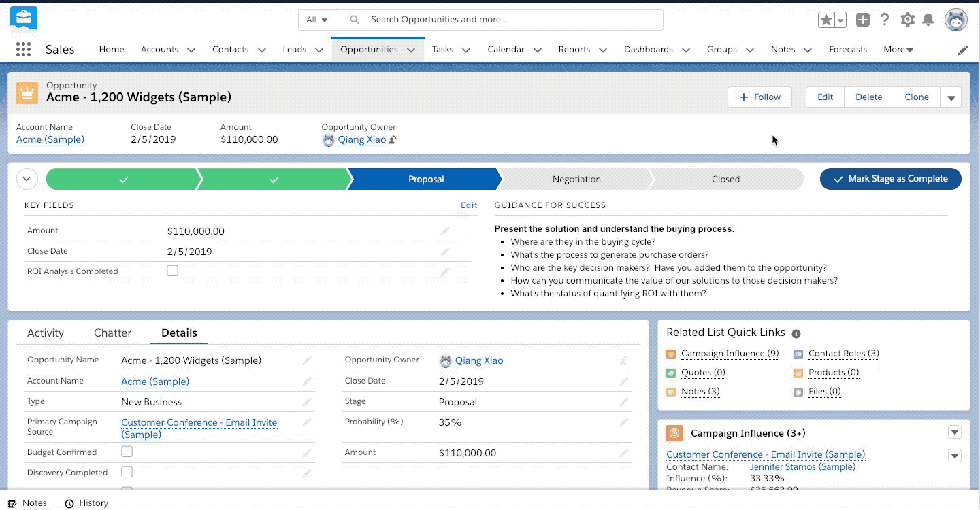Open the search scope All dropdown
The width and height of the screenshot is (980, 510).
[317, 20]
